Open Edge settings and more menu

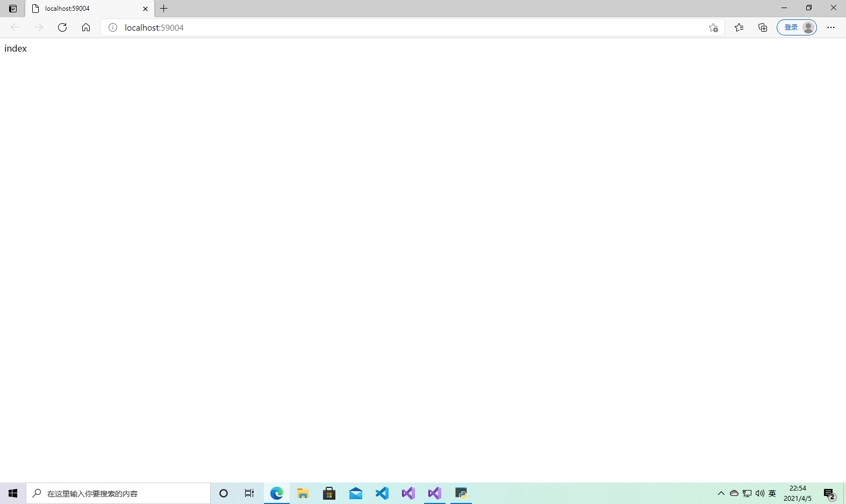(x=831, y=27)
